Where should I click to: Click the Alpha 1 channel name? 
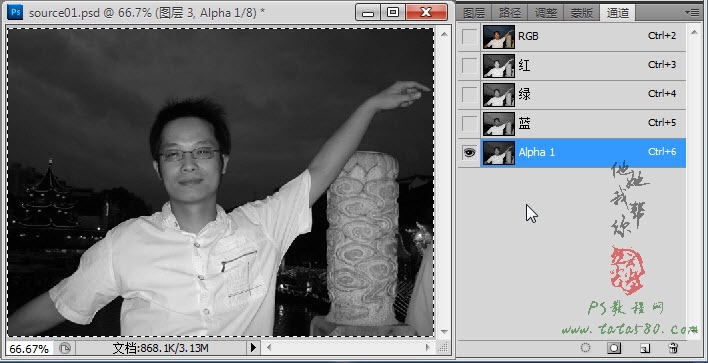coord(536,152)
